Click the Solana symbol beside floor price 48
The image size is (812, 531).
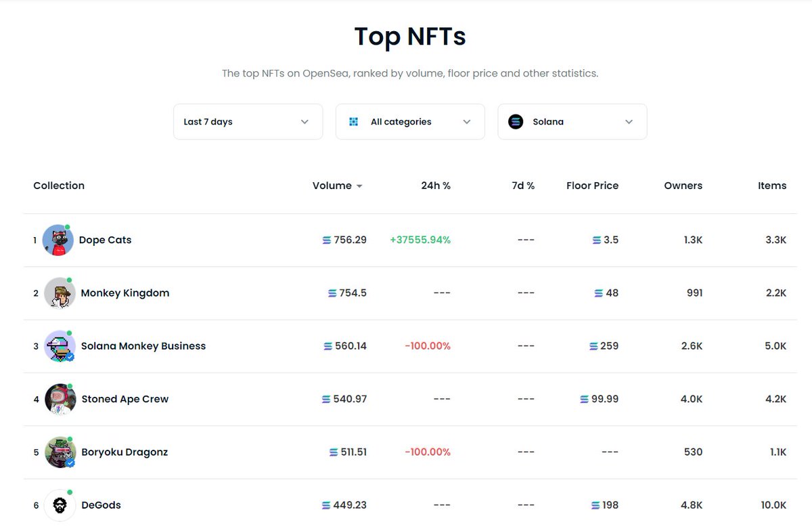point(599,293)
